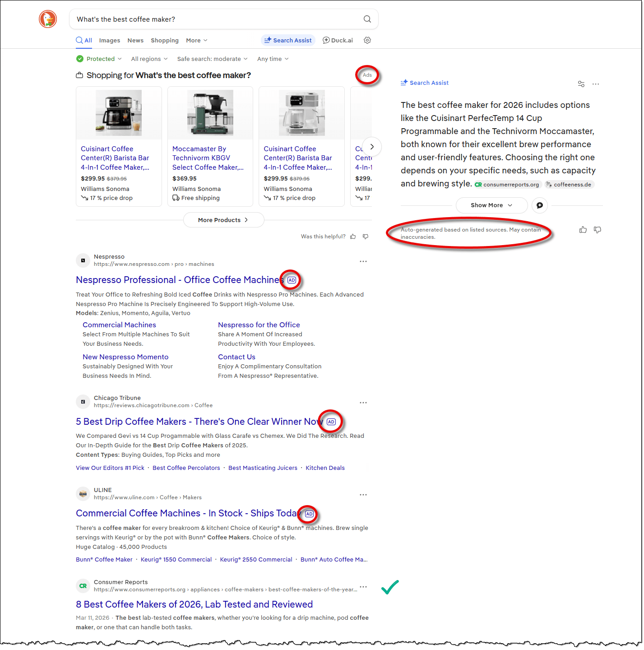Switch to the Shopping tab
The height and width of the screenshot is (650, 644).
[165, 40]
